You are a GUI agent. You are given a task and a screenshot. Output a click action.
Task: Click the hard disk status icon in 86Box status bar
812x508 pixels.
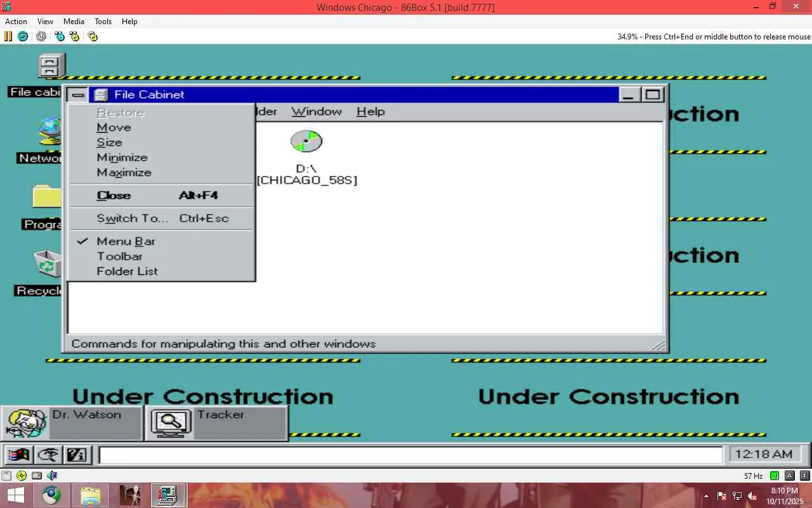(x=37, y=476)
